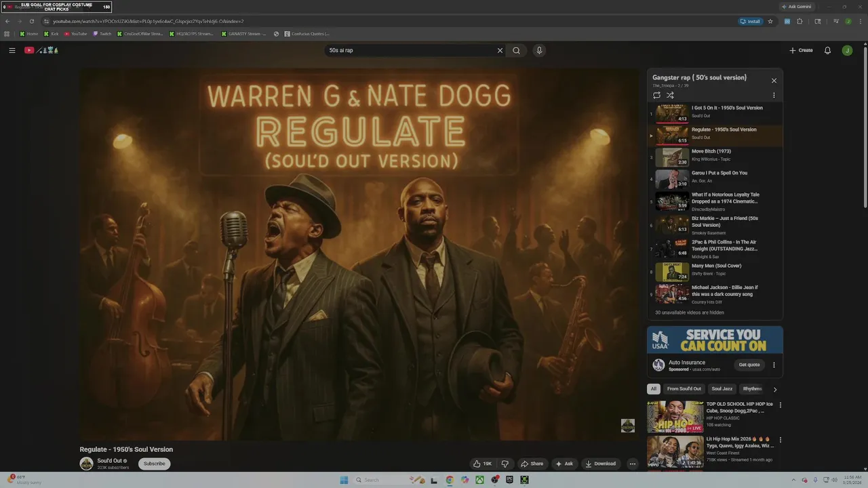Click the browser Install app button
The width and height of the screenshot is (868, 488).
750,21
